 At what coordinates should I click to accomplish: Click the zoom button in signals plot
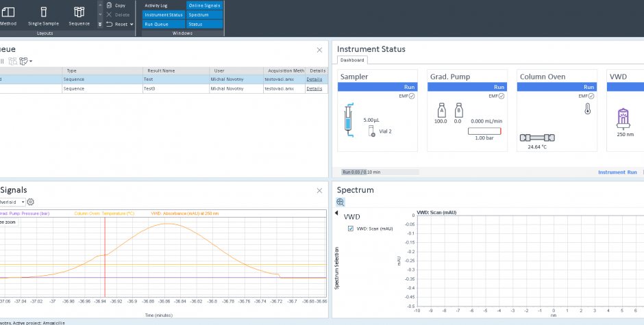tap(9, 222)
